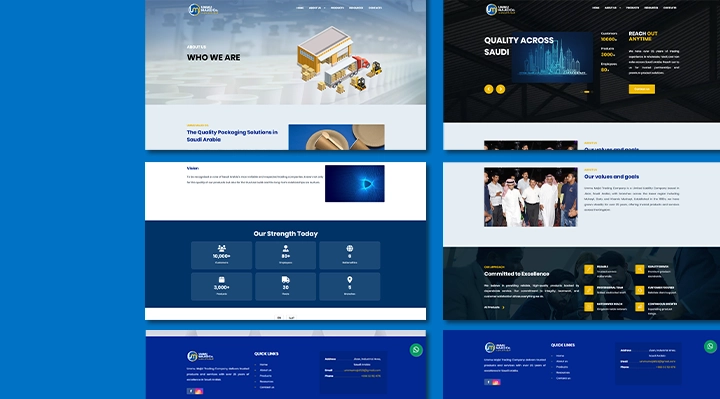Click the email address in the right footer
720x399 pixels.
[x=658, y=361]
